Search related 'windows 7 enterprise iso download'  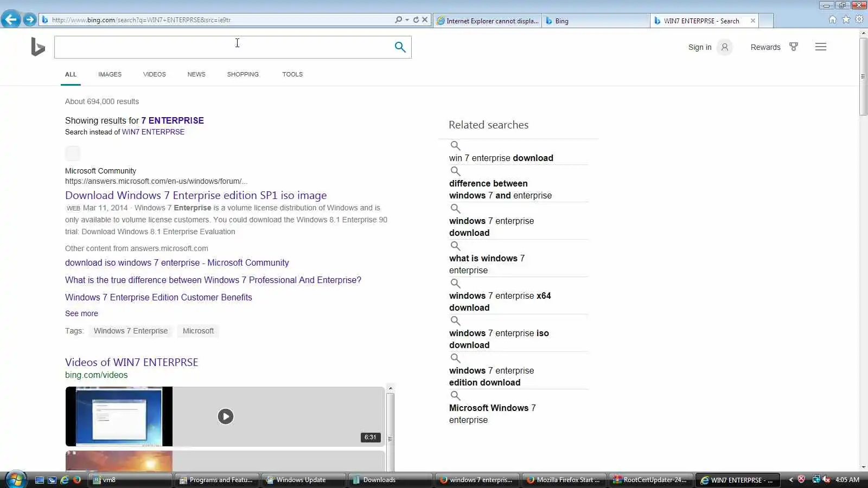point(499,339)
